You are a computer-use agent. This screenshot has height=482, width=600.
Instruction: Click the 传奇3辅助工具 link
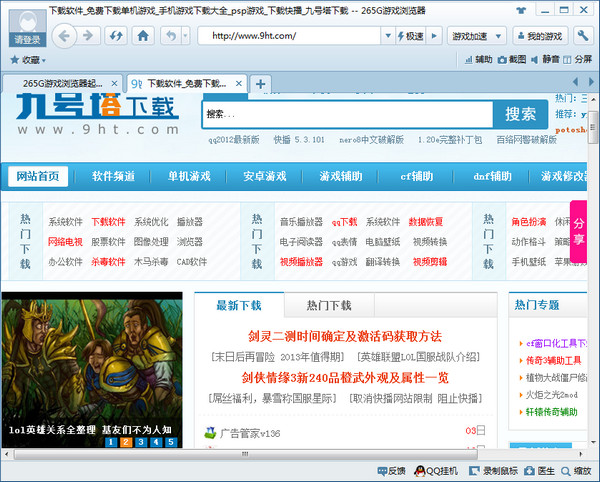[553, 360]
